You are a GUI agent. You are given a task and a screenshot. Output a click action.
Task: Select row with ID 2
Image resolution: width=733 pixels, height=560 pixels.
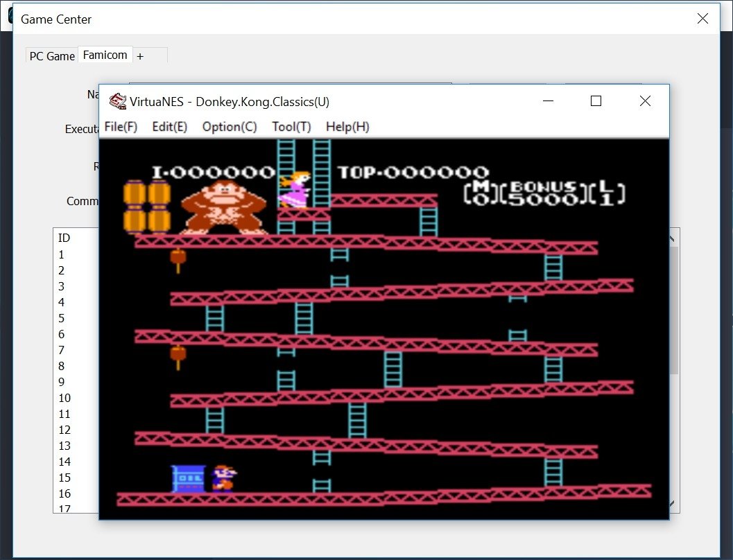(61, 270)
